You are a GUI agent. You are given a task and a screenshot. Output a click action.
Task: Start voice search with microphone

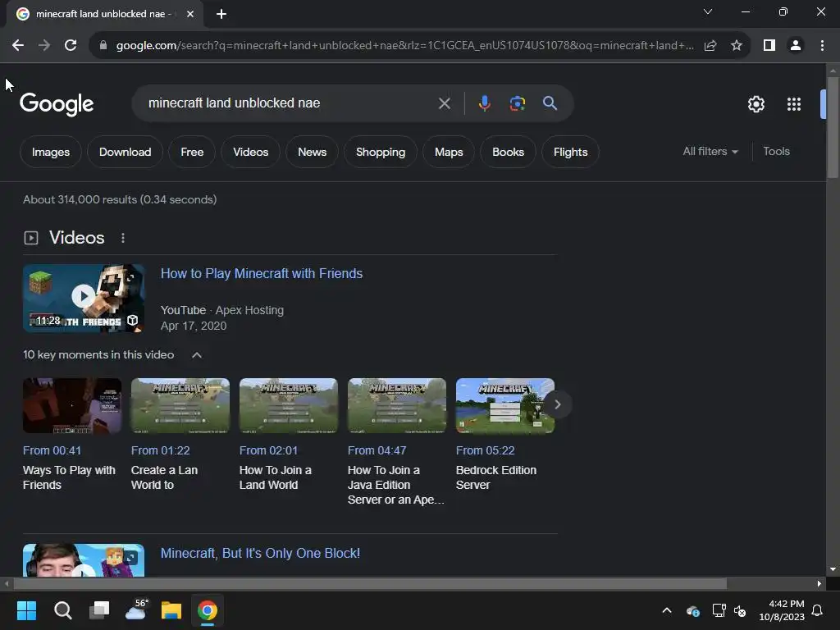[x=484, y=103]
